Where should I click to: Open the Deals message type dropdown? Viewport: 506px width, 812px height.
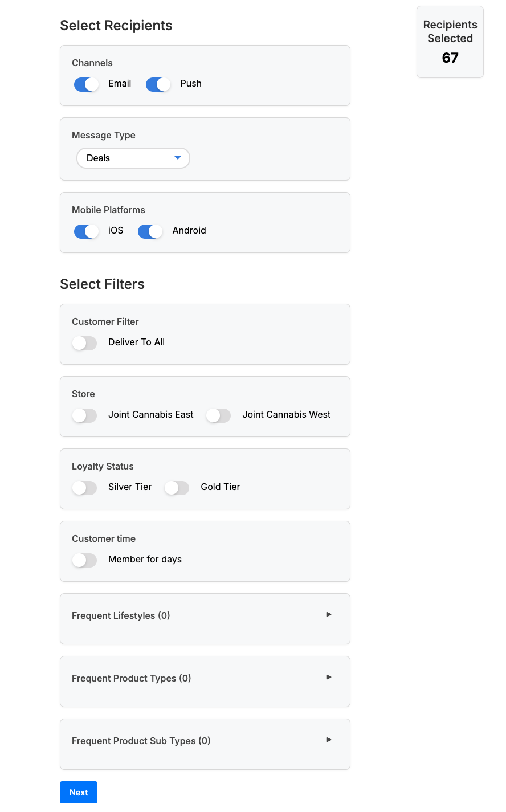coord(133,158)
